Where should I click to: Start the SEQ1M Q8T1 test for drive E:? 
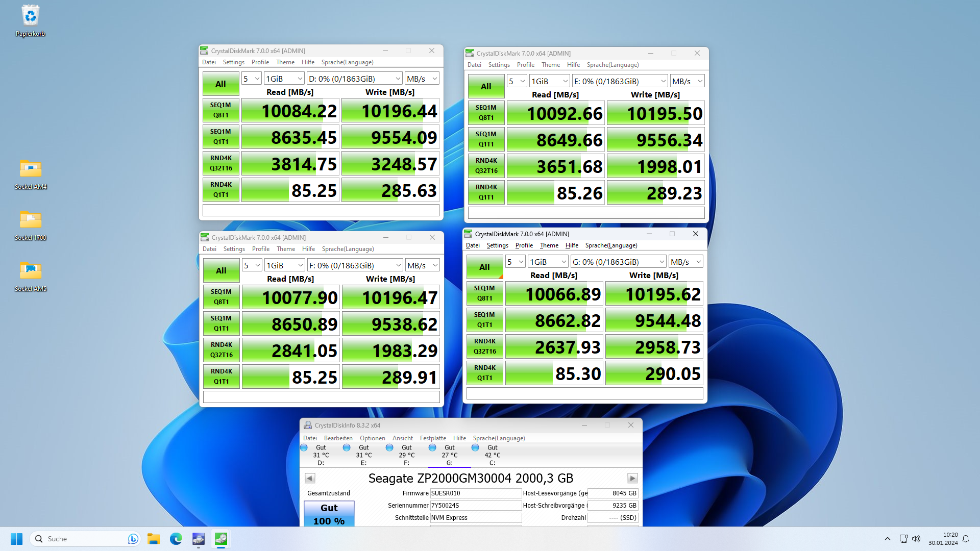tap(485, 112)
